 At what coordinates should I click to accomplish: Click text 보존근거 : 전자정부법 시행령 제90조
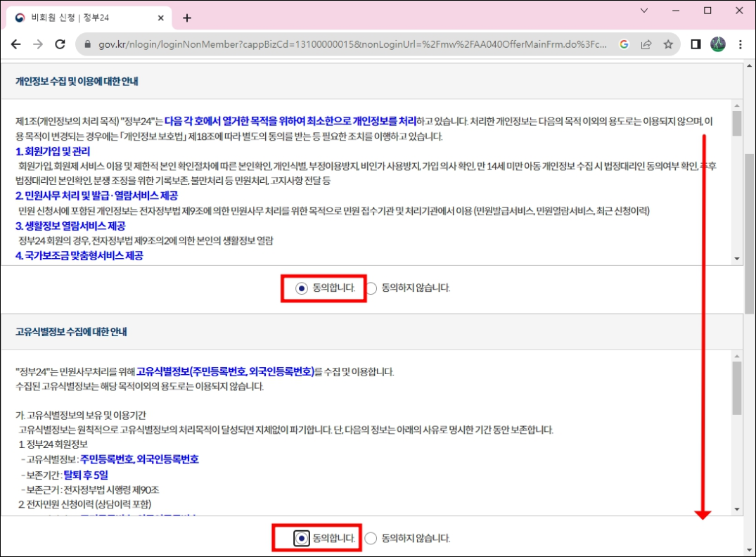click(x=90, y=490)
